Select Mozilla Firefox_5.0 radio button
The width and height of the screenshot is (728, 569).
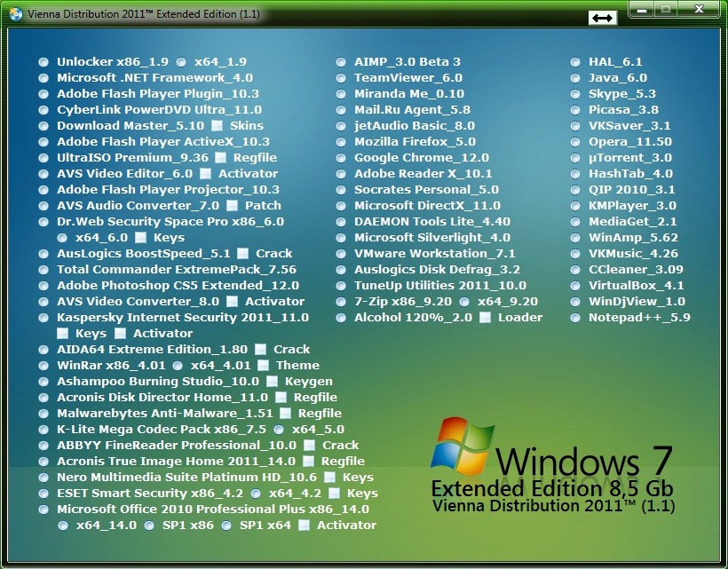[341, 142]
